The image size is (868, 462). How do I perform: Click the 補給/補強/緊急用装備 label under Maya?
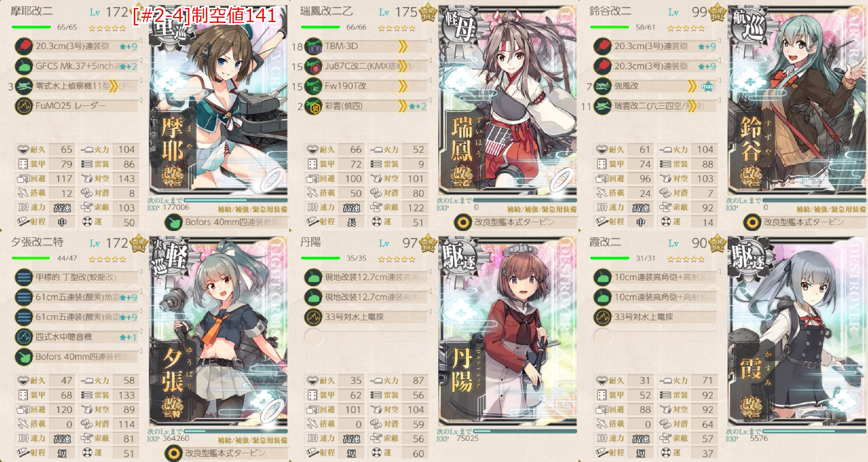(253, 209)
